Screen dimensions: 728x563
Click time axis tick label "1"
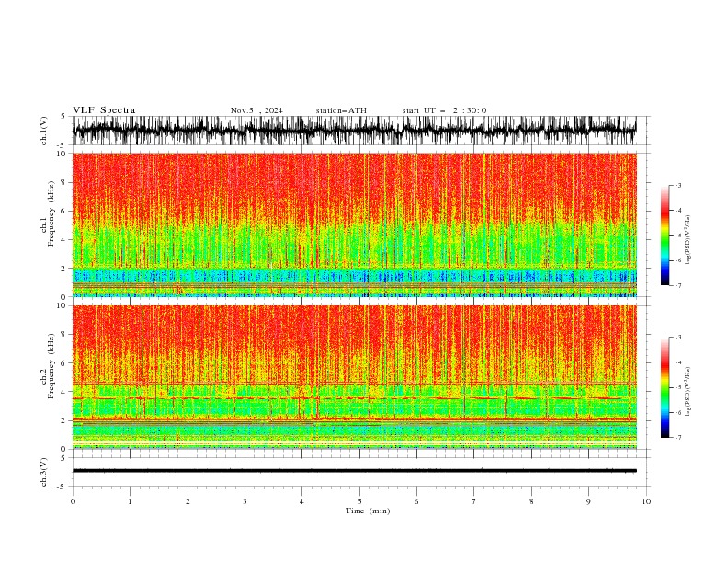coord(130,501)
